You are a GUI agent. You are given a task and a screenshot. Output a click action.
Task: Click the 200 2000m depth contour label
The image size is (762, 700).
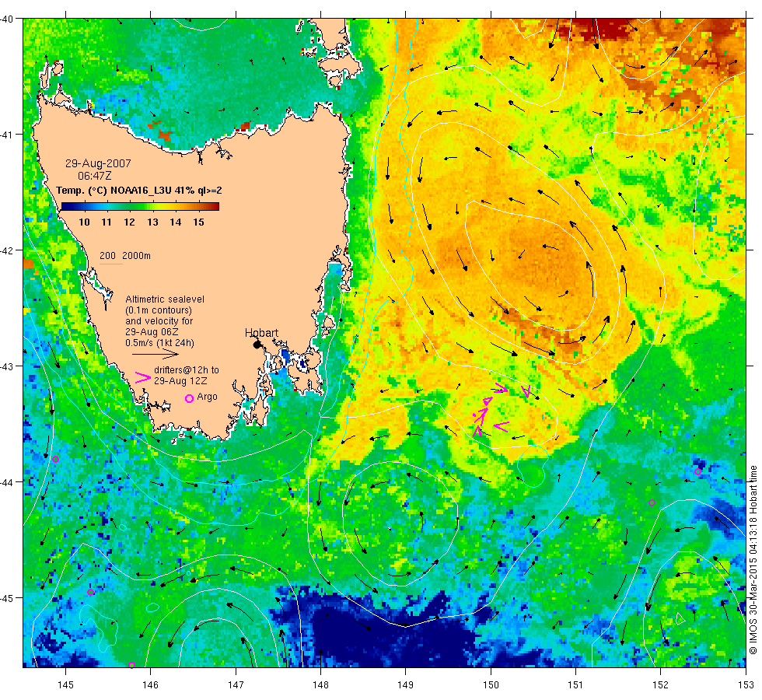point(125,256)
